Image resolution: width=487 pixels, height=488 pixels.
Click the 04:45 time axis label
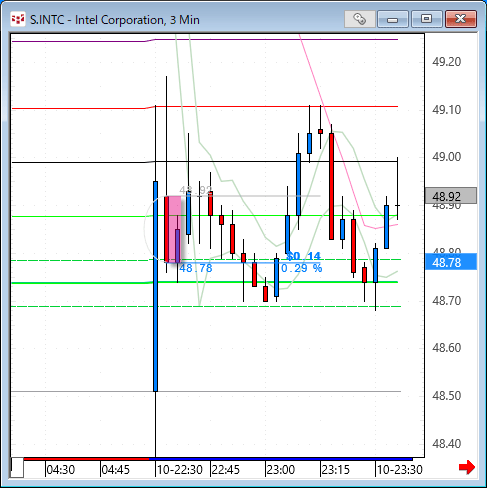point(116,470)
